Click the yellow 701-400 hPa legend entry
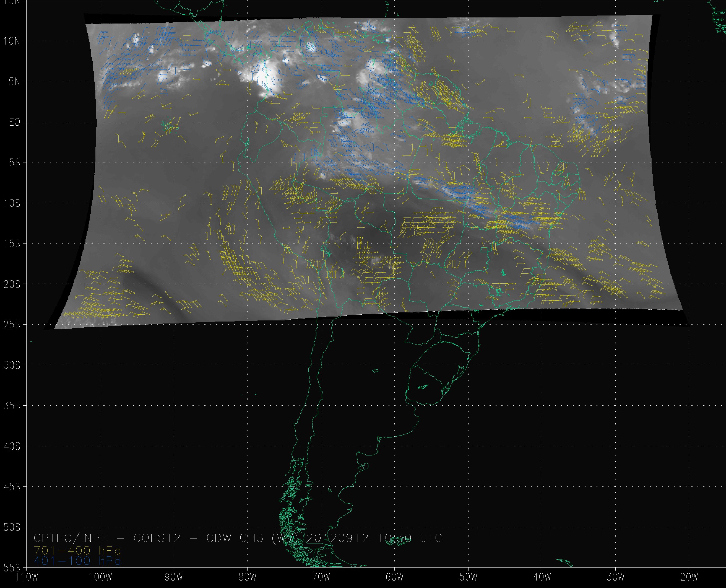The image size is (726, 588). pyautogui.click(x=77, y=550)
